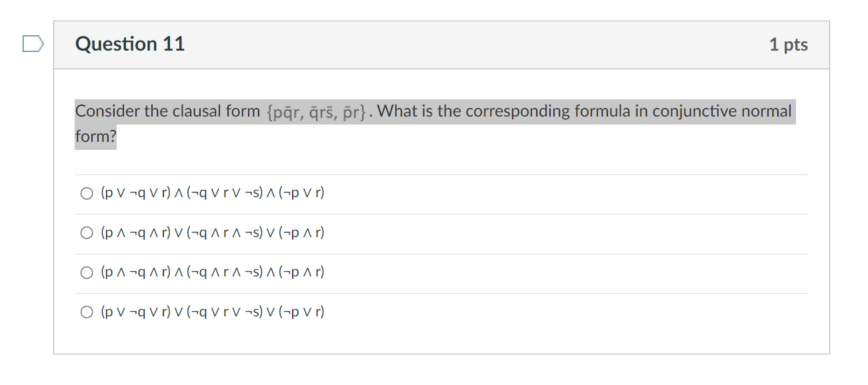Select the bookmark arrow left of the question
Image resolution: width=868 pixels, height=385 pixels.
click(32, 42)
